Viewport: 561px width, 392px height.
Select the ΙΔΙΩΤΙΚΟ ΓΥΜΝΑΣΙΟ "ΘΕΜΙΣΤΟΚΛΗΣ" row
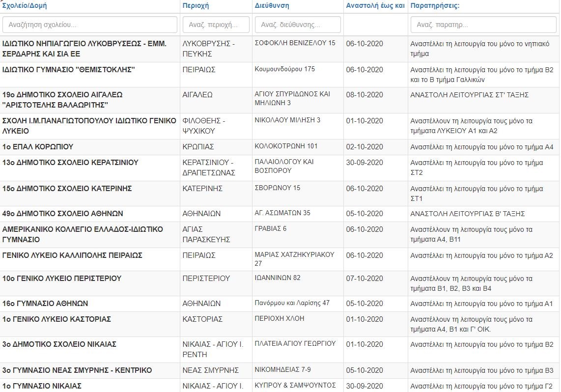coord(69,70)
